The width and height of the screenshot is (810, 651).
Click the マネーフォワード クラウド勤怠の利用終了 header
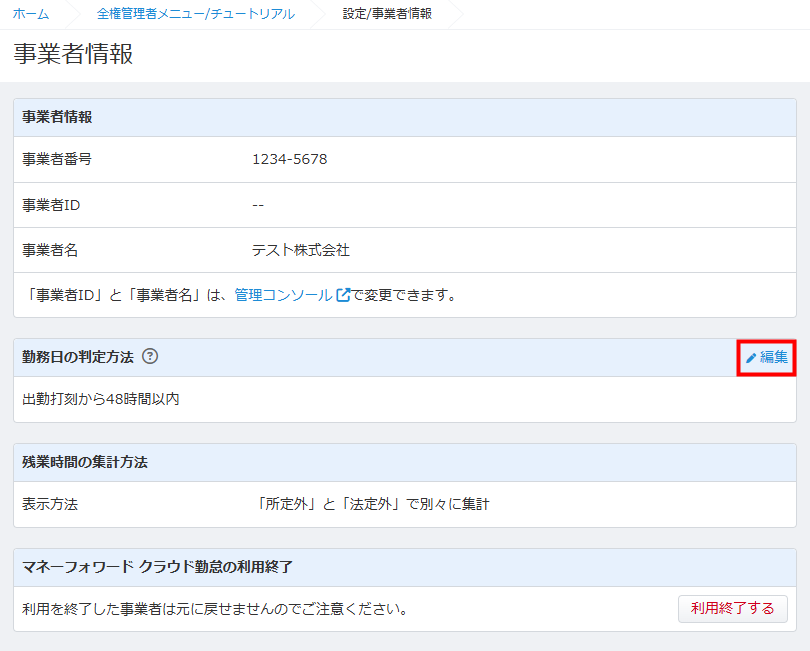(x=157, y=567)
